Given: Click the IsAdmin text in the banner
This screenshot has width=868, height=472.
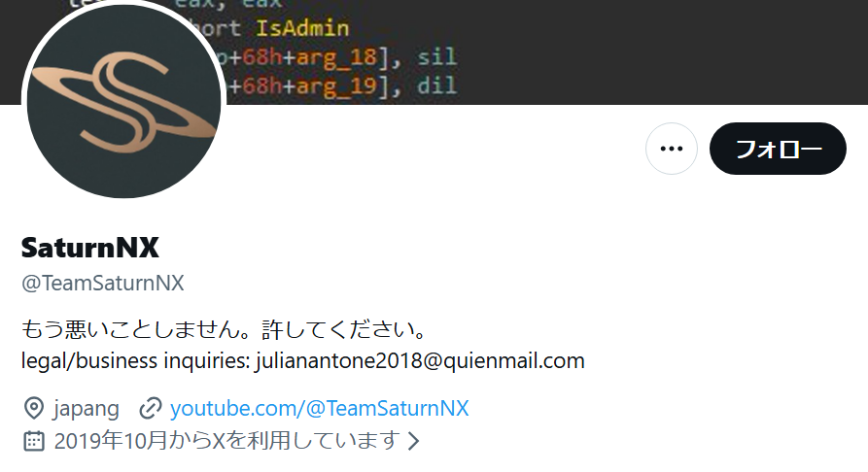Looking at the screenshot, I should click(x=302, y=27).
